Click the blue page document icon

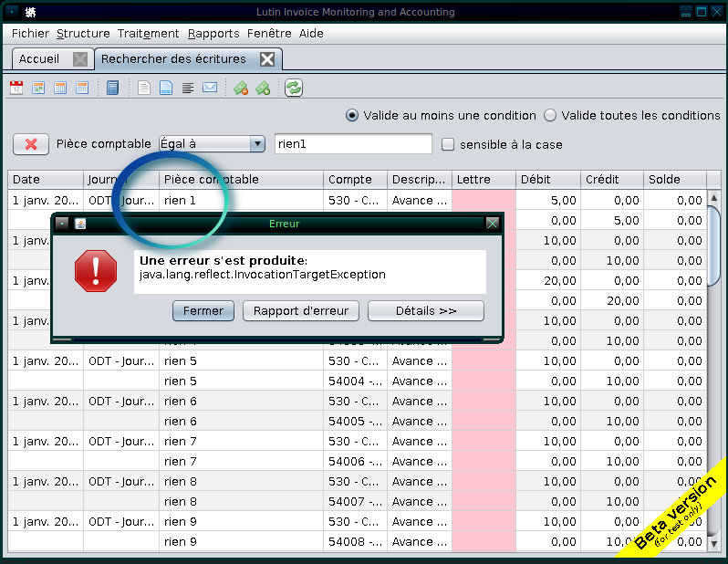[166, 88]
